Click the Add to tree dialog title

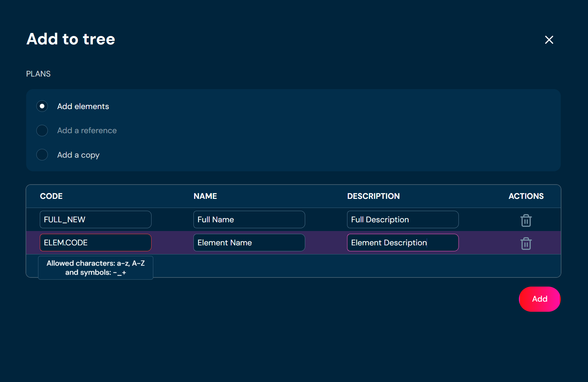[x=71, y=39]
